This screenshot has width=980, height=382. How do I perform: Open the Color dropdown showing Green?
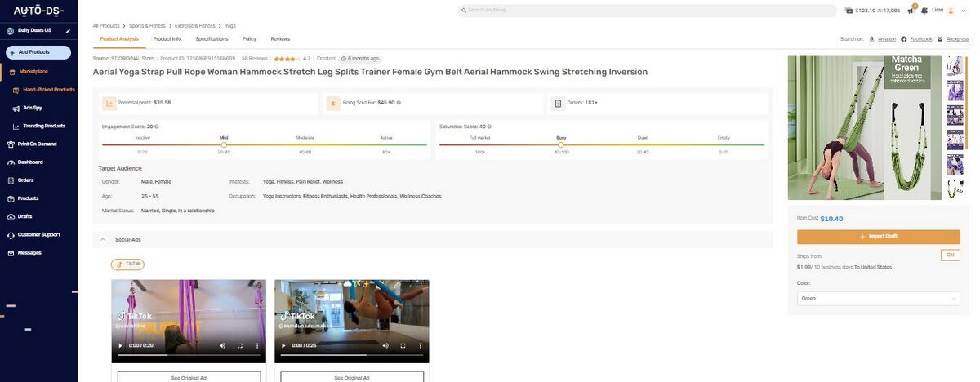[x=878, y=299]
